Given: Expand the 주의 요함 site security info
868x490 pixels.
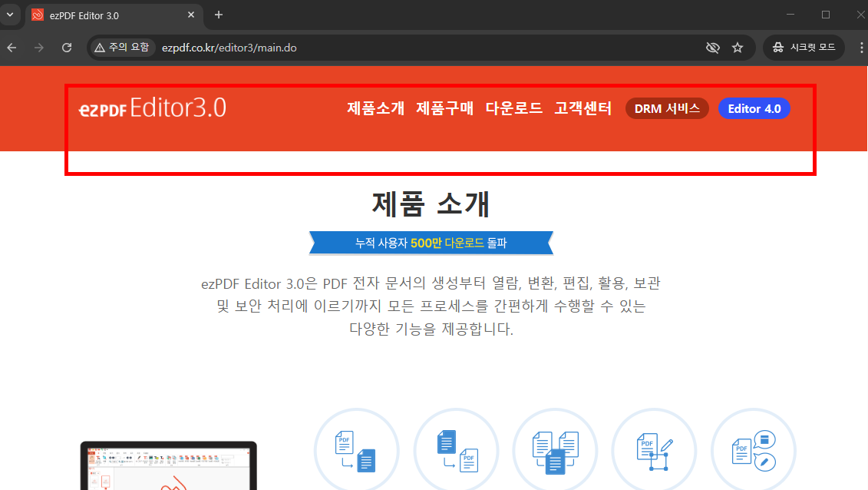Looking at the screenshot, I should [121, 47].
